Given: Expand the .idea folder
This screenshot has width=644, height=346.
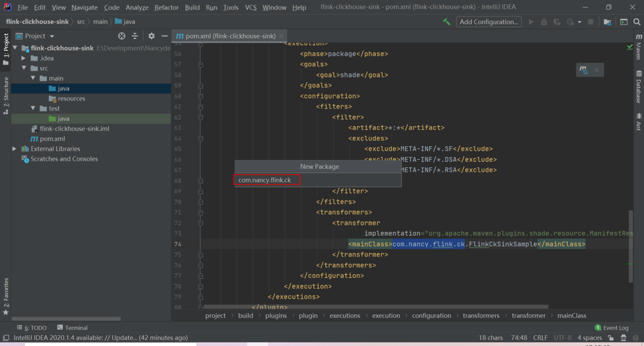Looking at the screenshot, I should point(24,58).
